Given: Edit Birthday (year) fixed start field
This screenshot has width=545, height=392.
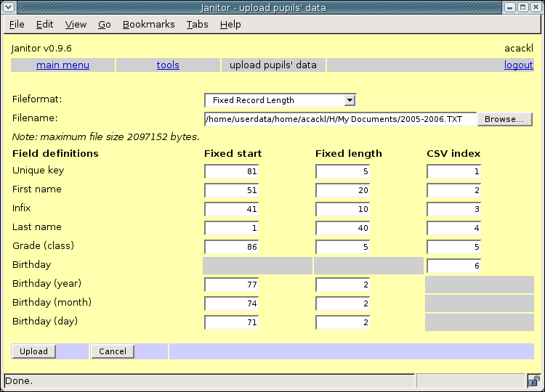Looking at the screenshot, I should coord(232,285).
